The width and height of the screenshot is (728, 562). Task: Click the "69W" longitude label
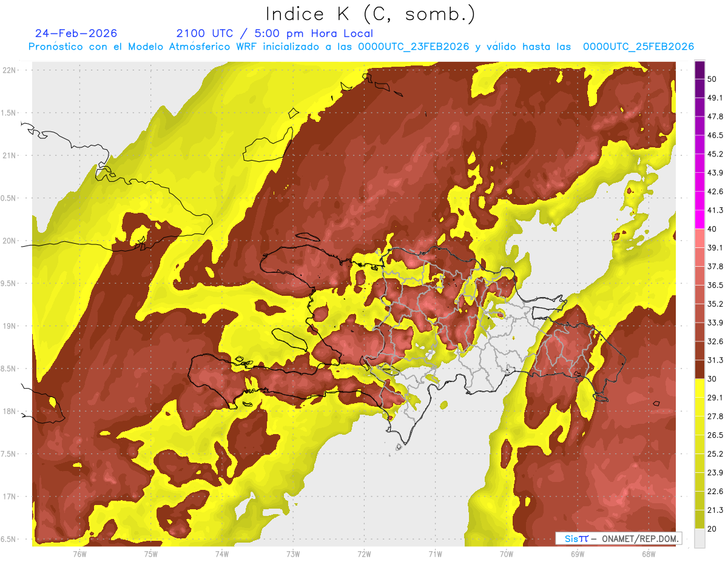[578, 554]
